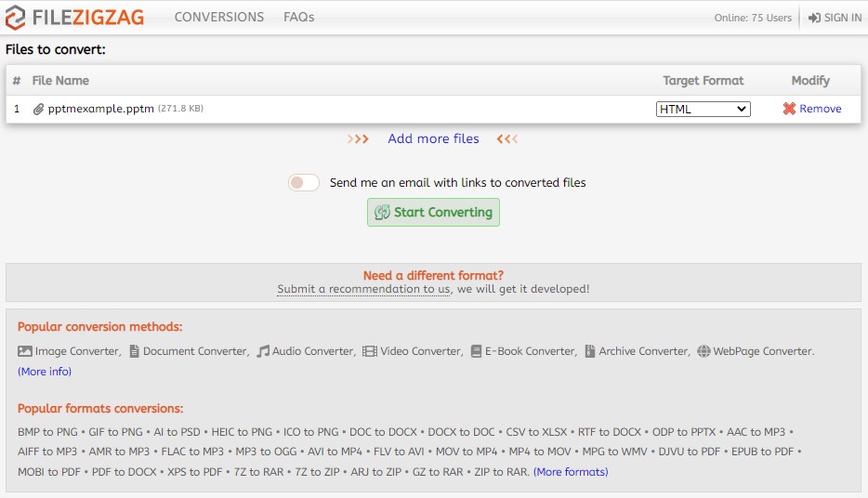Screen dimensions: 868x498
Task: Click the red X remove icon
Action: (x=789, y=109)
